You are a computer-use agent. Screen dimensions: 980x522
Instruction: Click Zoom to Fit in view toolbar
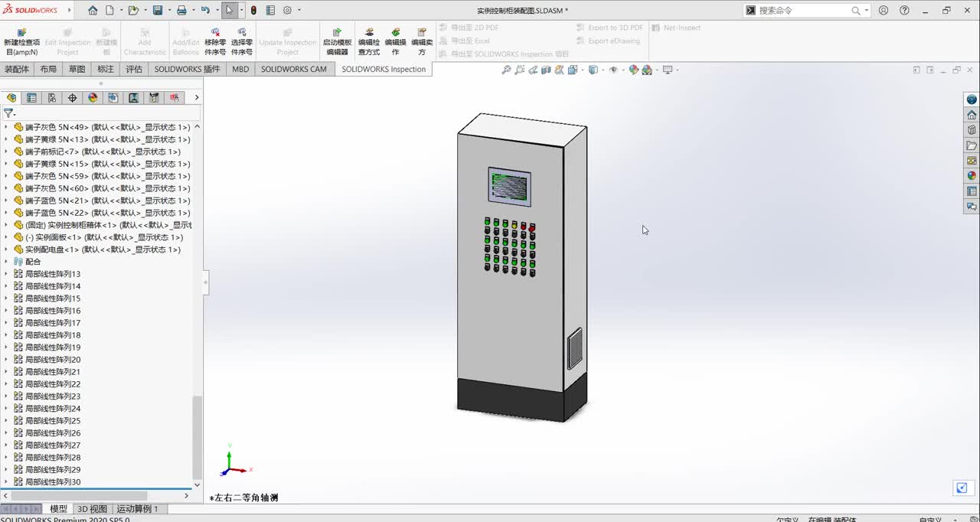point(506,70)
